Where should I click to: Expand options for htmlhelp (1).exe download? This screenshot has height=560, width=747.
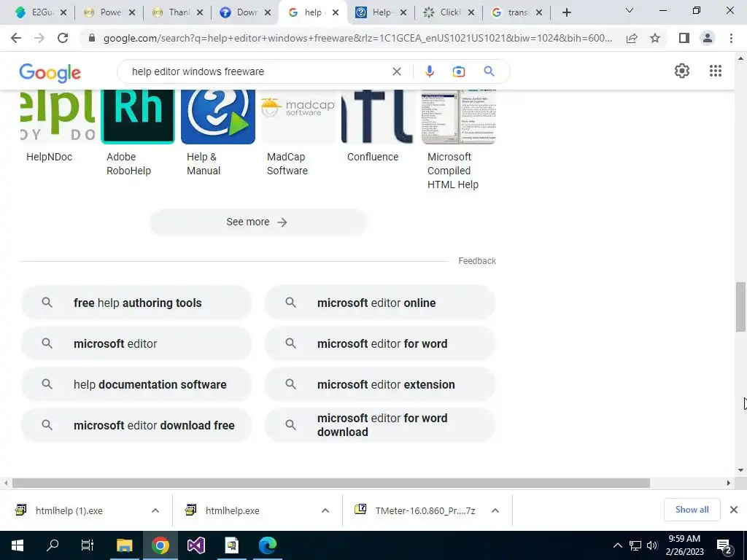(155, 511)
